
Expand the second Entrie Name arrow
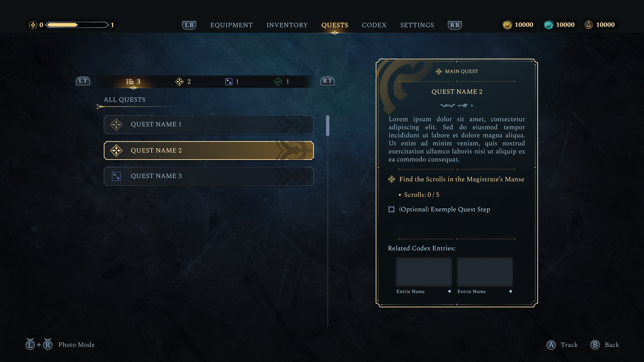pyautogui.click(x=511, y=292)
